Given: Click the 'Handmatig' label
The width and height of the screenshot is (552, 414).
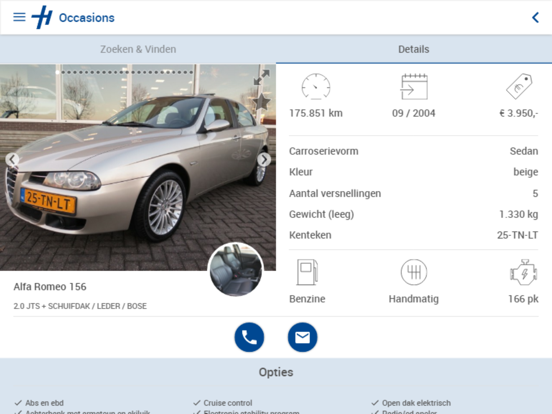Looking at the screenshot, I should pos(414,299).
